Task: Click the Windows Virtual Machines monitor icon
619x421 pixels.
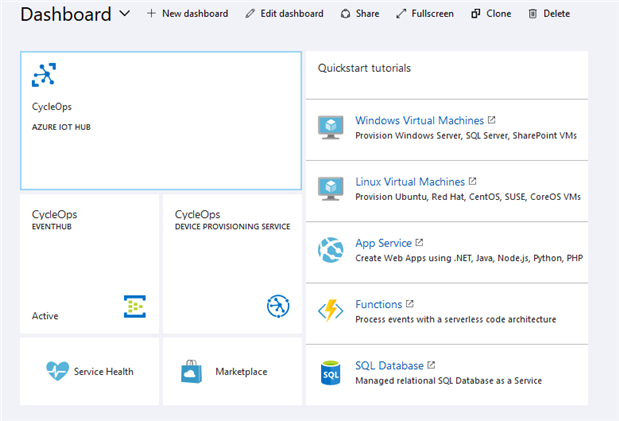Action: pos(330,127)
